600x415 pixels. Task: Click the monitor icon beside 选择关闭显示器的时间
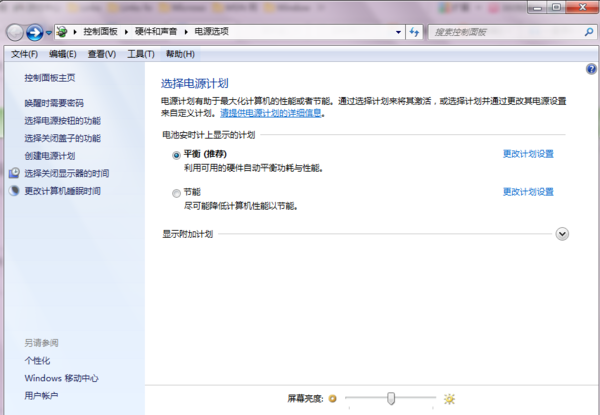14,173
